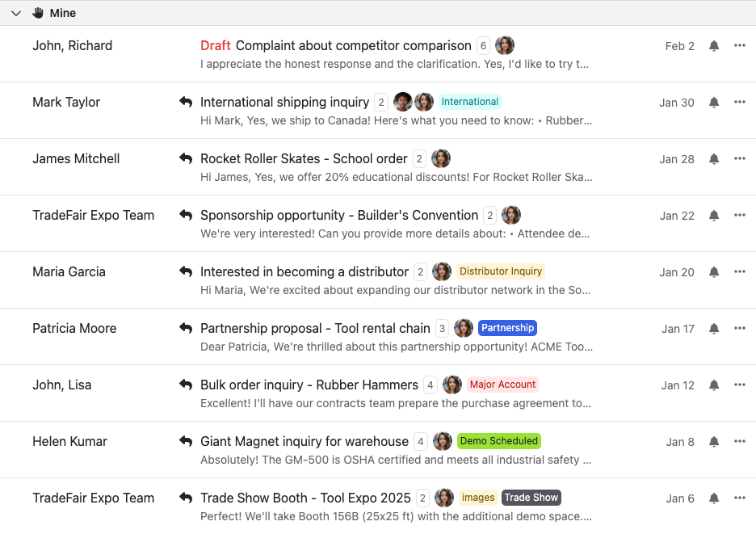Toggle the bell on Helen Kumar's row
Screen dimensions: 756x534
(x=714, y=442)
